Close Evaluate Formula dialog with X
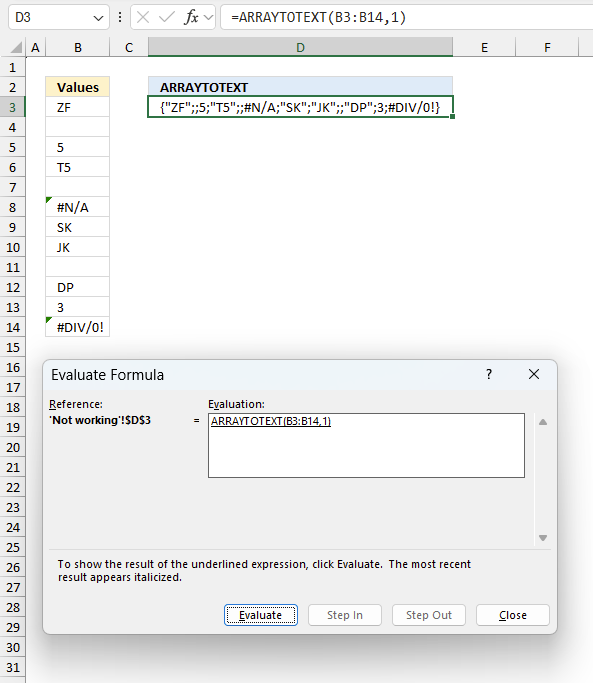593x683 pixels. point(534,374)
